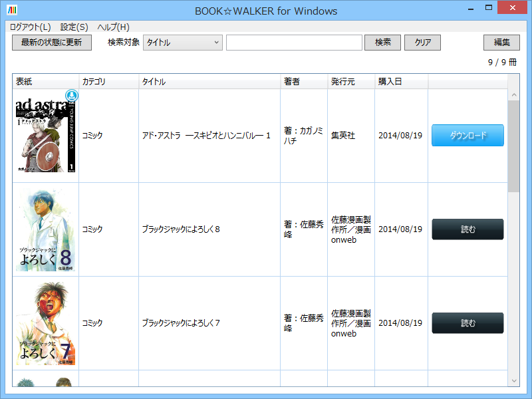The height and width of the screenshot is (399, 532).
Task: Click purchase date in アド・アストラ row
Action: tap(400, 136)
